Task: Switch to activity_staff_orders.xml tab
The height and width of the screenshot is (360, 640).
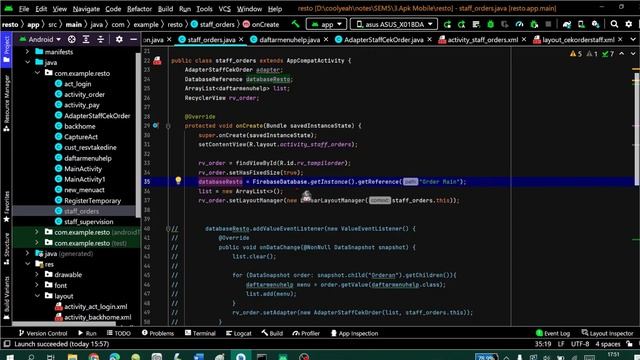Action: [x=482, y=40]
